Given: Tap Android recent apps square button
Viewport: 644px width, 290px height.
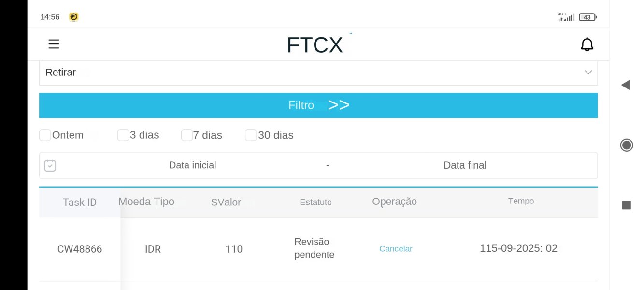Looking at the screenshot, I should point(627,205).
